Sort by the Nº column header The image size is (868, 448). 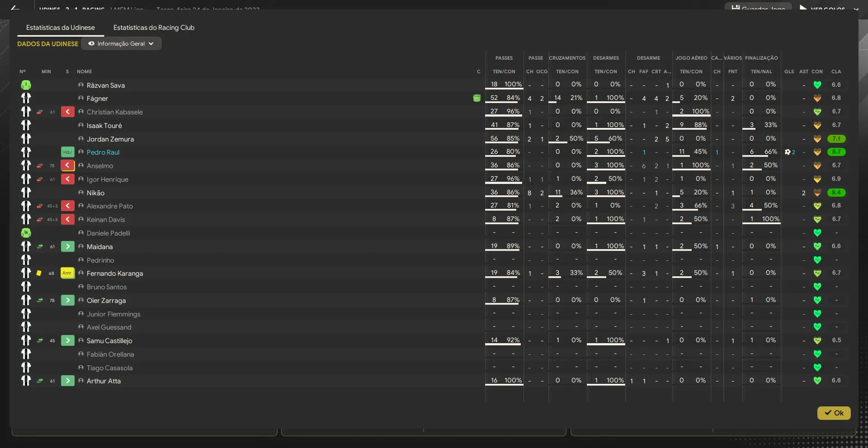(x=23, y=71)
